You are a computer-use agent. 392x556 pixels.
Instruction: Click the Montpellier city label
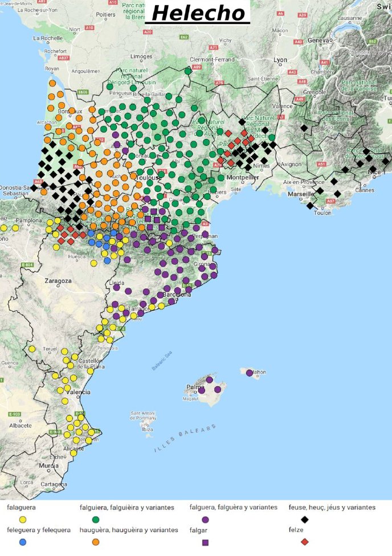(x=243, y=177)
